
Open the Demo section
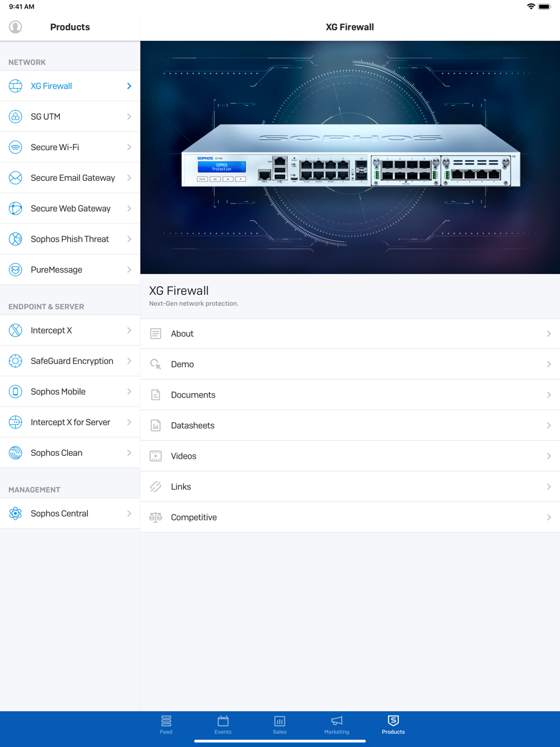click(350, 365)
